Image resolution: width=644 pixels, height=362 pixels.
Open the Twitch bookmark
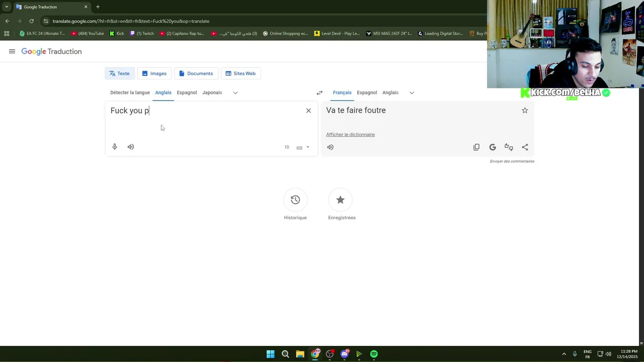142,34
